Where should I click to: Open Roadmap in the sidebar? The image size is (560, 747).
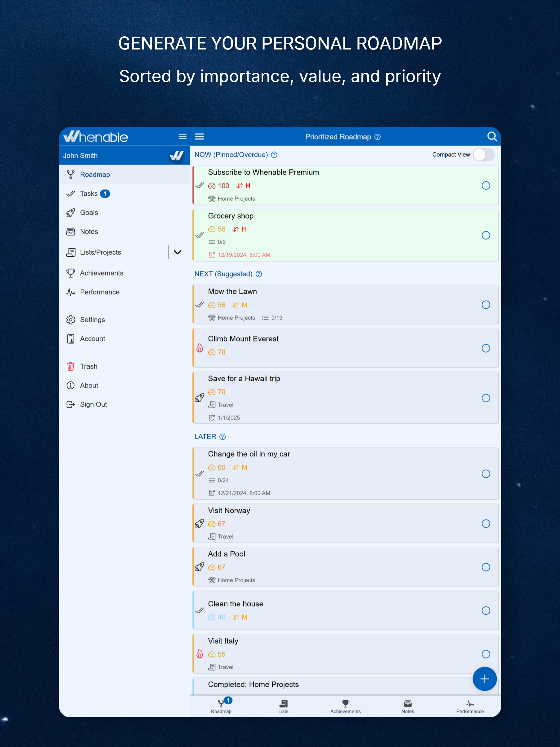[x=124, y=175]
